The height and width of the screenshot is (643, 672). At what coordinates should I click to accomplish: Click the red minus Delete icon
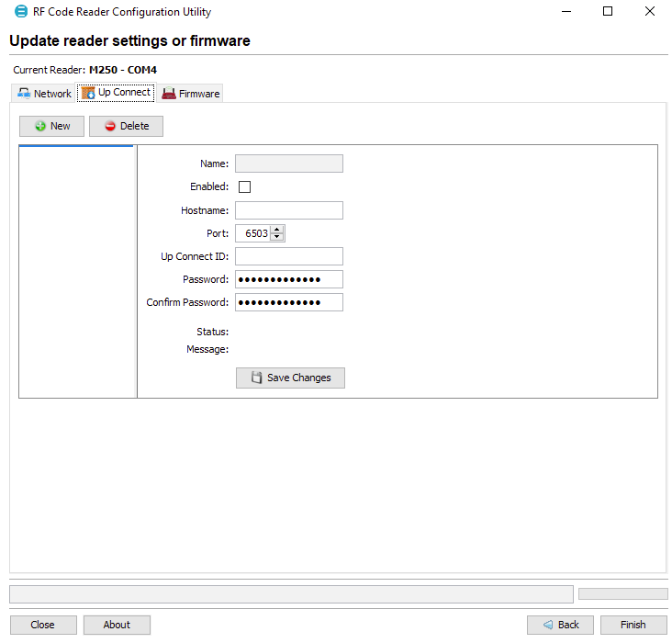[110, 126]
